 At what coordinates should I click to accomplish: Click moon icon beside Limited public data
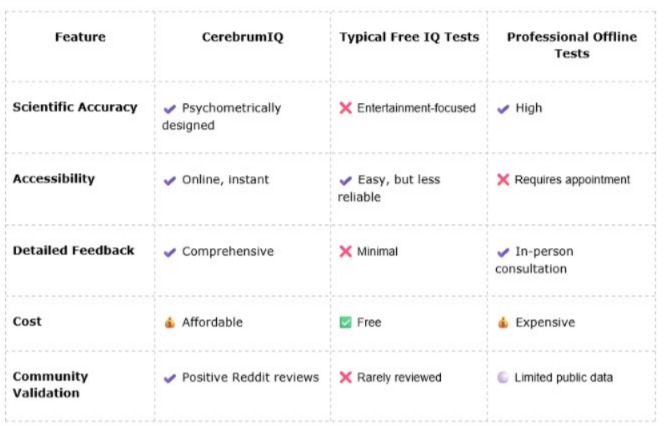click(503, 378)
